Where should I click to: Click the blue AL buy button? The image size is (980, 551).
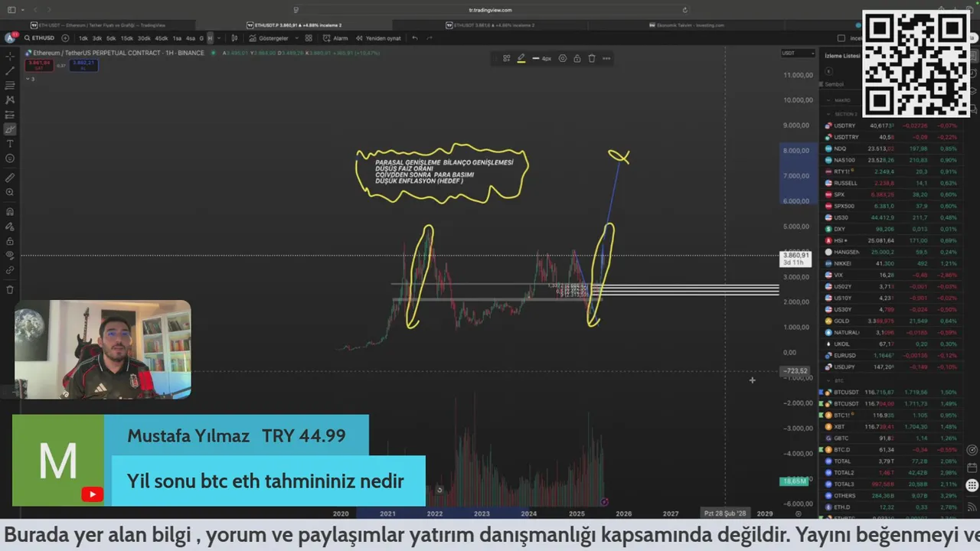83,65
